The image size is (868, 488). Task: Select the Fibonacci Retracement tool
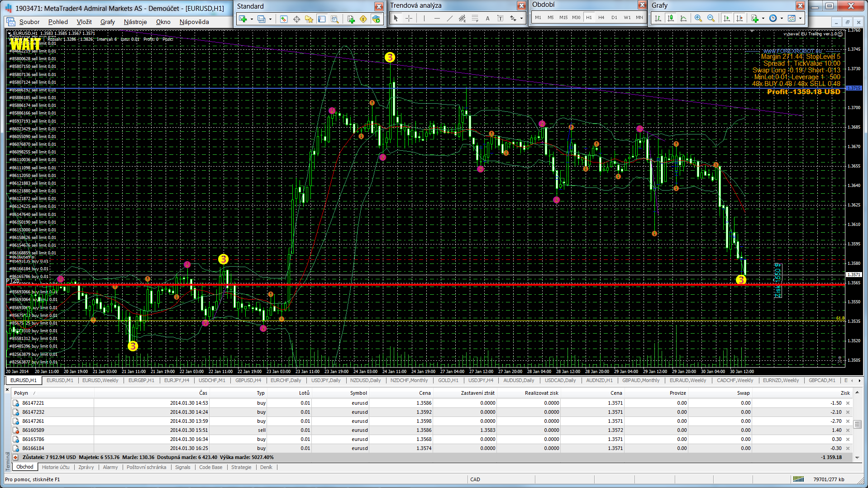[475, 18]
